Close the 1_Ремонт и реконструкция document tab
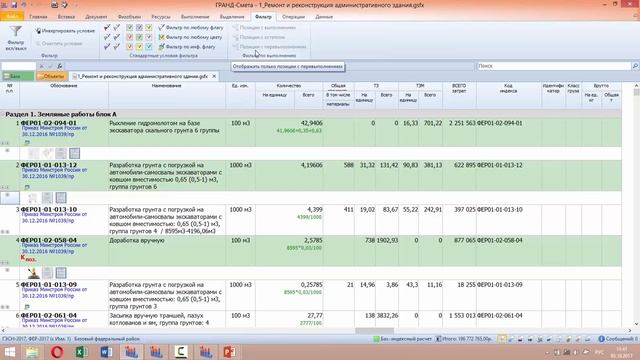The height and width of the screenshot is (360, 640). (214, 76)
